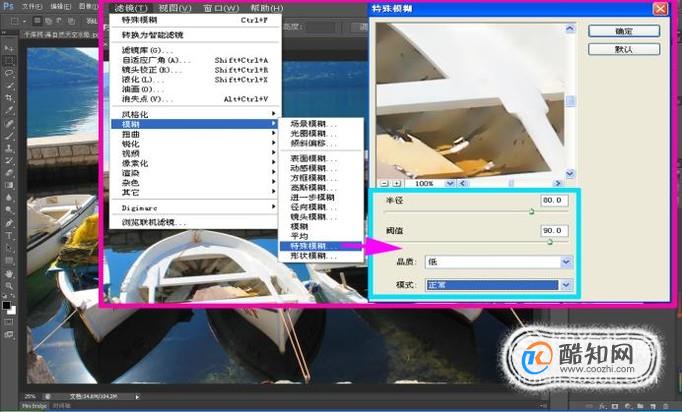Click the 阈值 slider handle
Screen dimensions: 682x412
point(549,241)
